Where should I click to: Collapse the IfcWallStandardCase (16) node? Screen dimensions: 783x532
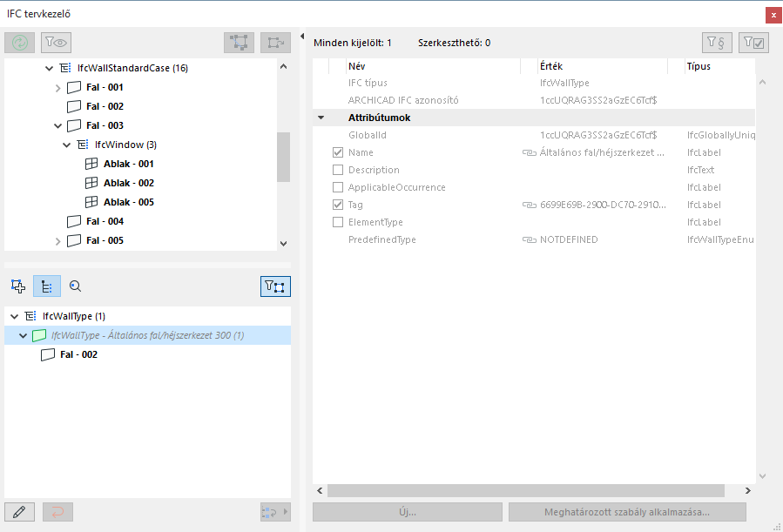click(x=49, y=69)
